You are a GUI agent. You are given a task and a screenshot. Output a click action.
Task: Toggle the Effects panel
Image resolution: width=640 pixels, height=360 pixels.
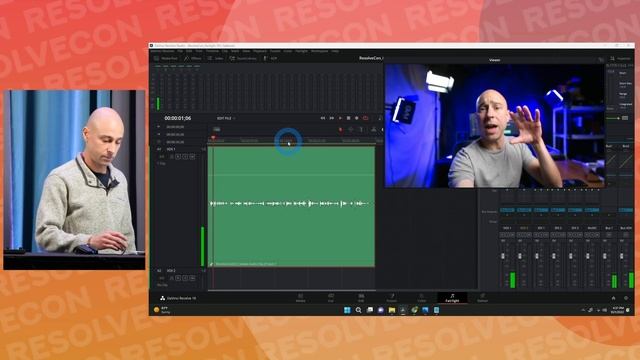[192, 58]
